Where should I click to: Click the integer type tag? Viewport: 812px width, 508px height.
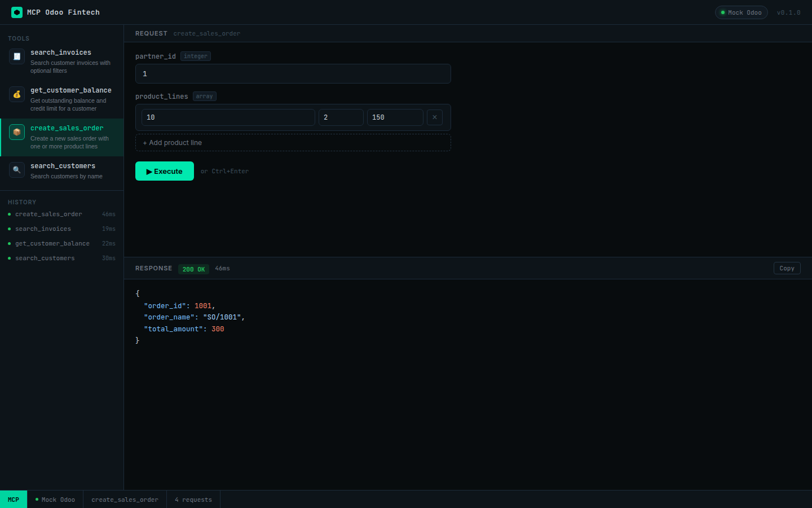pyautogui.click(x=196, y=56)
